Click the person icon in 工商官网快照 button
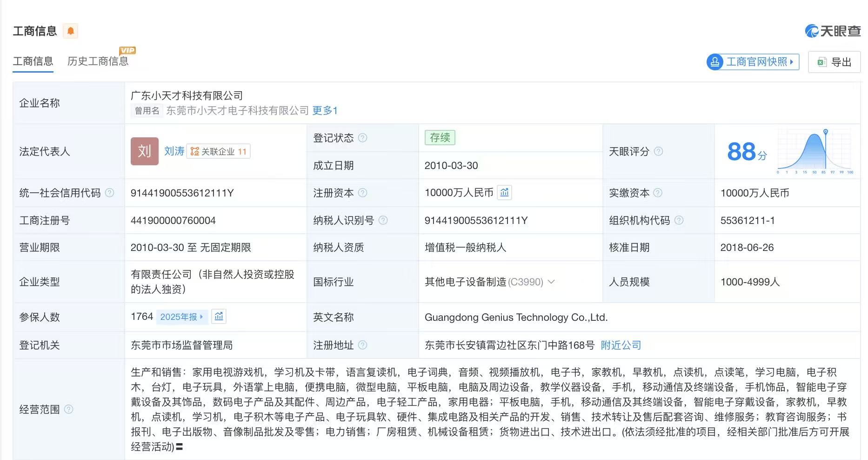This screenshot has width=868, height=460. tap(715, 62)
